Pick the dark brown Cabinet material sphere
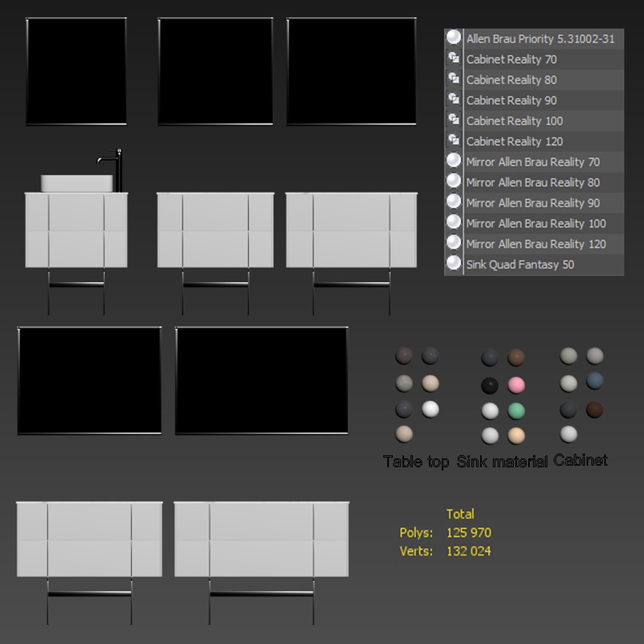This screenshot has height=644, width=644. coord(595,410)
